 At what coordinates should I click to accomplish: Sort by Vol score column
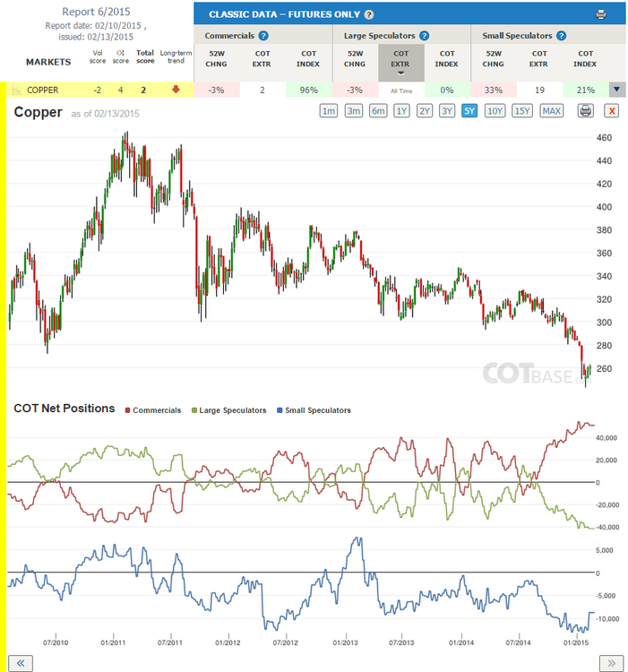pyautogui.click(x=98, y=56)
